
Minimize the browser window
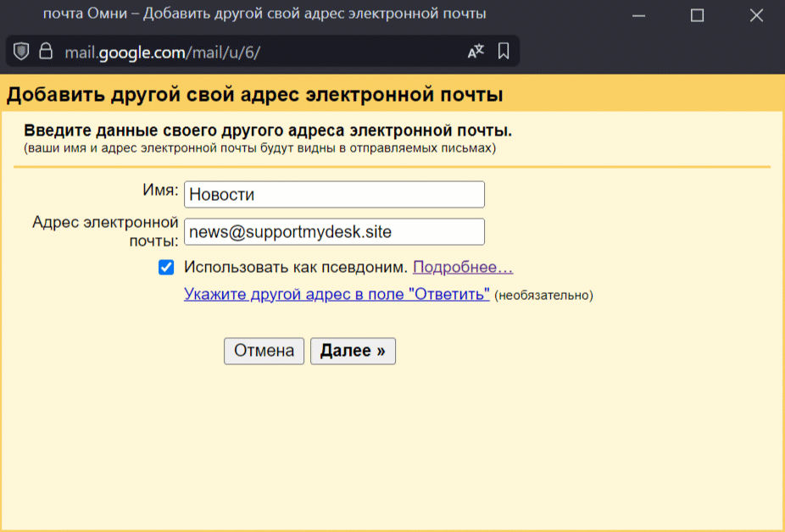637,15
